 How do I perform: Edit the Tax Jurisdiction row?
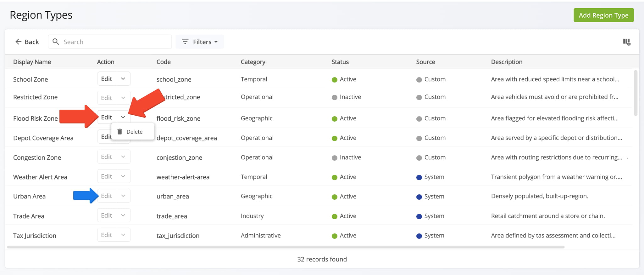point(107,235)
